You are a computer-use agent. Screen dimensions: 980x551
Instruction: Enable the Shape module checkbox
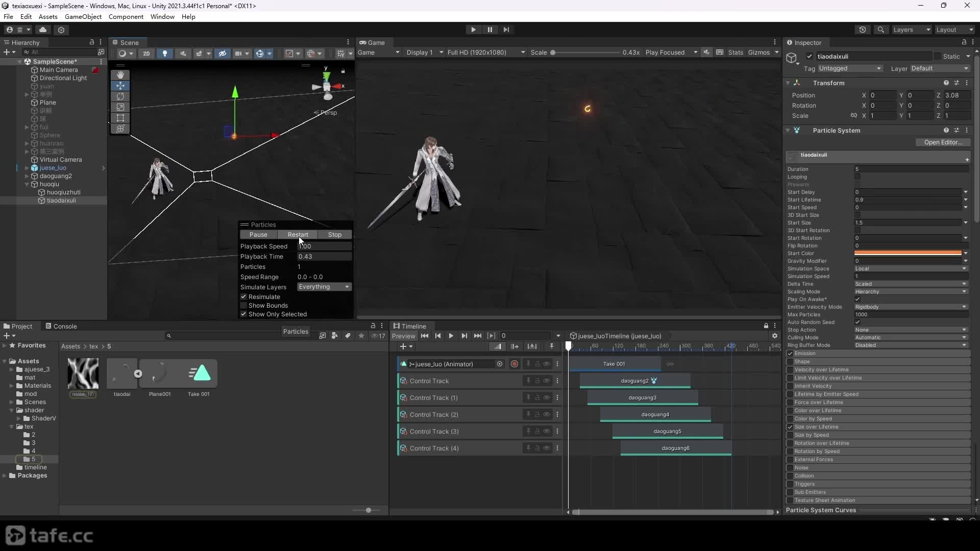[790, 362]
